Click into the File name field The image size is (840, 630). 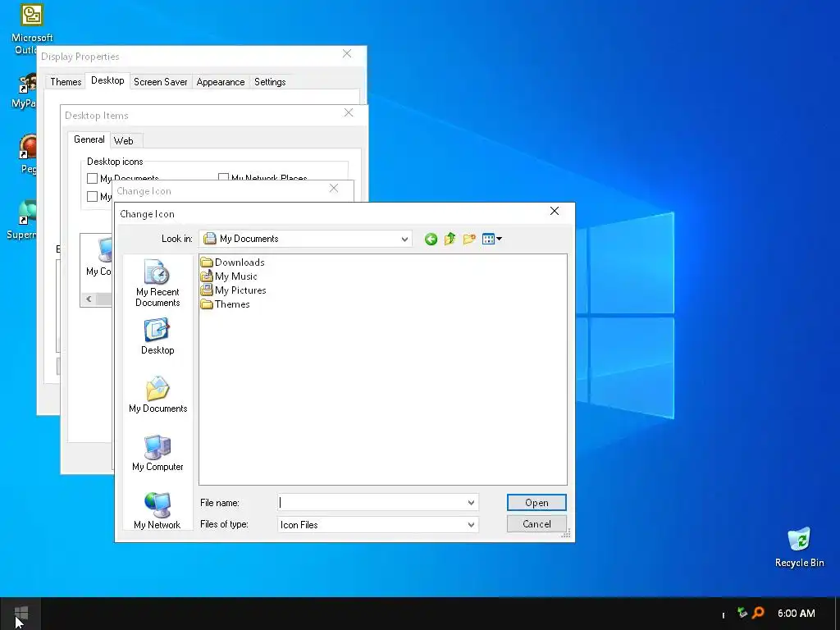coord(372,503)
